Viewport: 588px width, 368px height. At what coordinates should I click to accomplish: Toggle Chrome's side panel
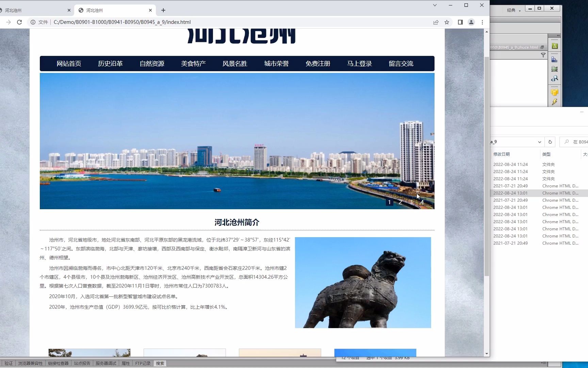[x=460, y=22]
